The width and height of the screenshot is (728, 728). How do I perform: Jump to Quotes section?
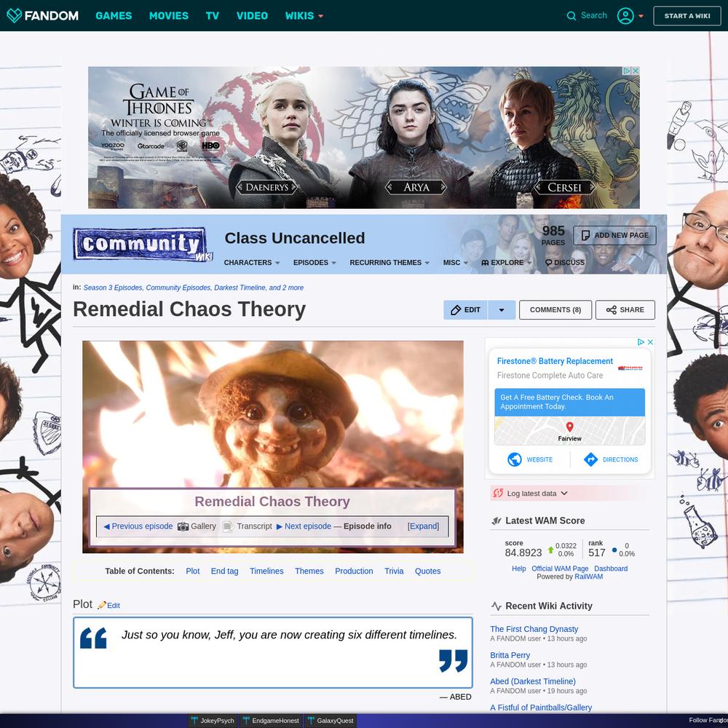[x=427, y=571]
